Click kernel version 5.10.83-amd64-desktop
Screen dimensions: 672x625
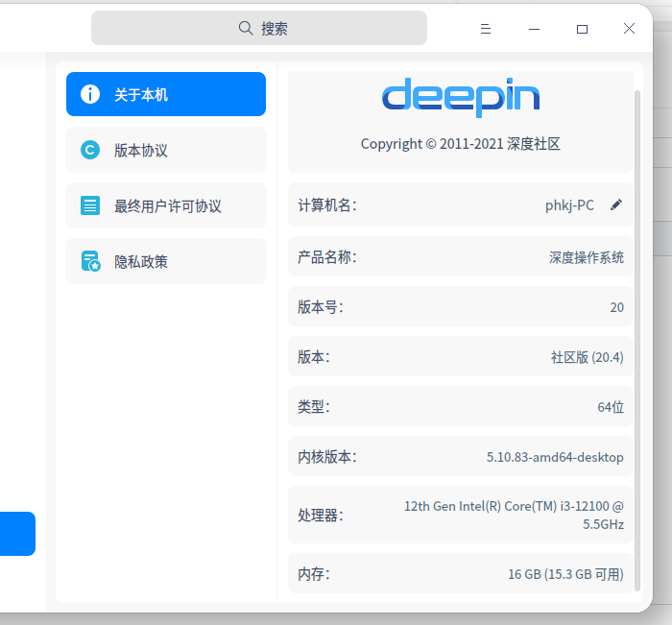555,457
